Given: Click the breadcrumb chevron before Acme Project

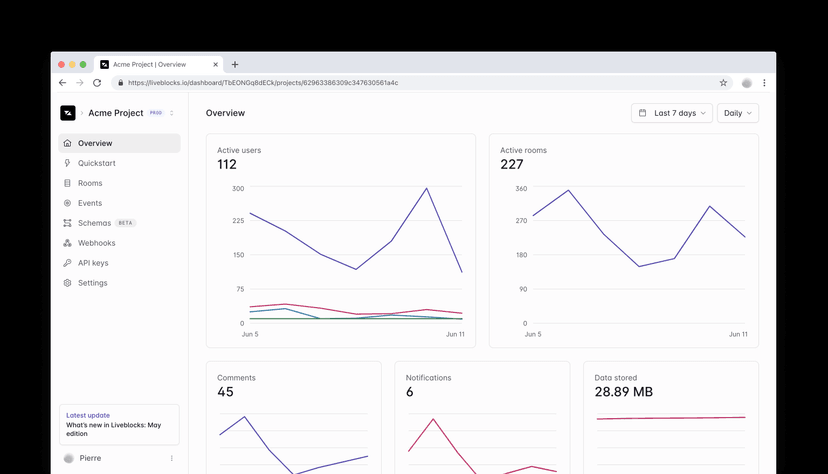Looking at the screenshot, I should [x=82, y=113].
